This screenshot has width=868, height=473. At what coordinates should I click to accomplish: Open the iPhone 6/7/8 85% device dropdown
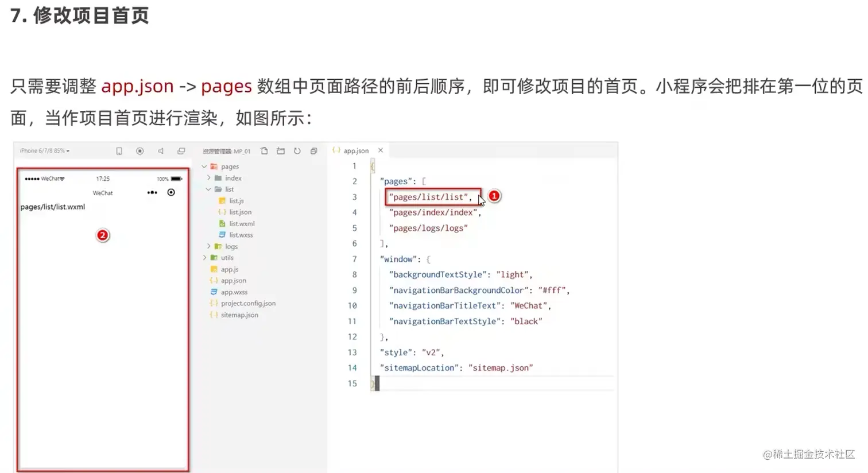45,151
